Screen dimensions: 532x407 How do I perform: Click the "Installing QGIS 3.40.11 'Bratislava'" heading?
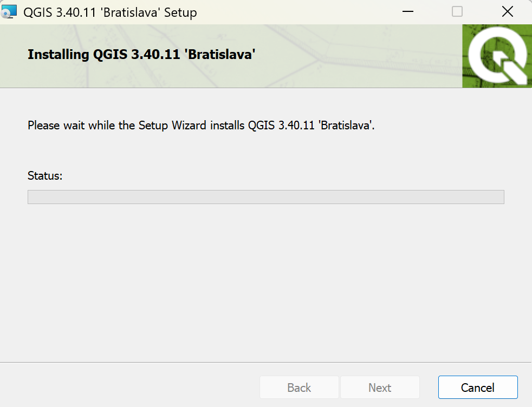(x=141, y=55)
